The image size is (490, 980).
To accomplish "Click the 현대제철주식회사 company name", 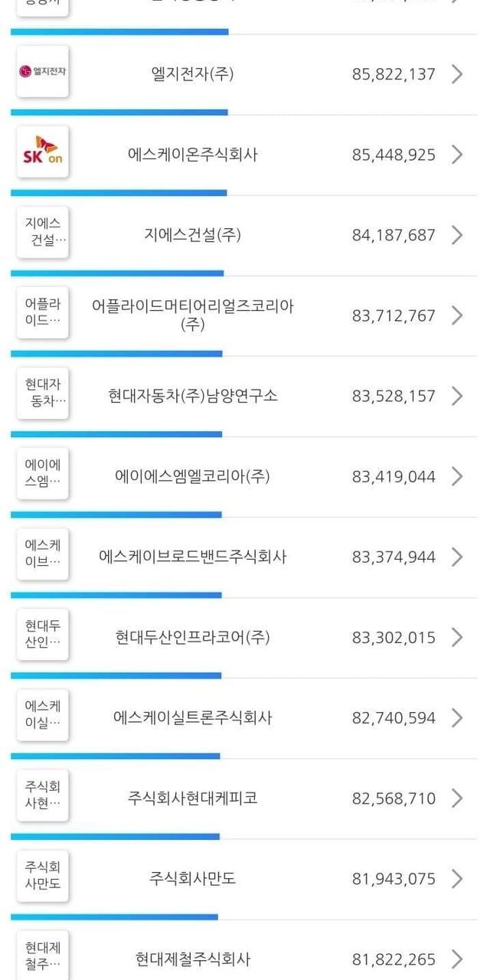I will point(192,959).
